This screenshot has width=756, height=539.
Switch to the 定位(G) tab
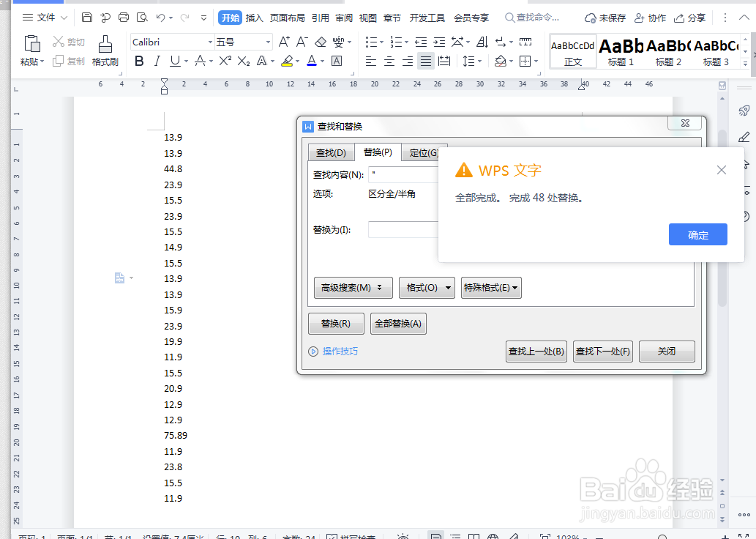pos(424,152)
